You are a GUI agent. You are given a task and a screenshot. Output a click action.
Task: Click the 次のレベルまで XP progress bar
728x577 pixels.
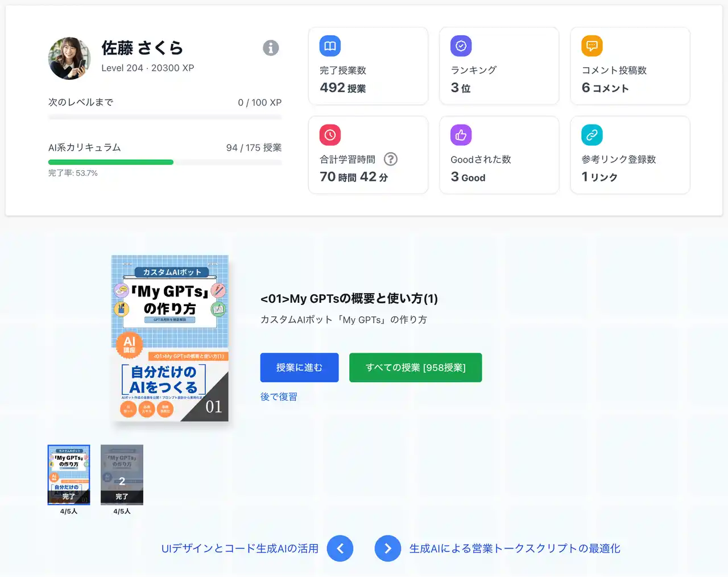tap(165, 117)
